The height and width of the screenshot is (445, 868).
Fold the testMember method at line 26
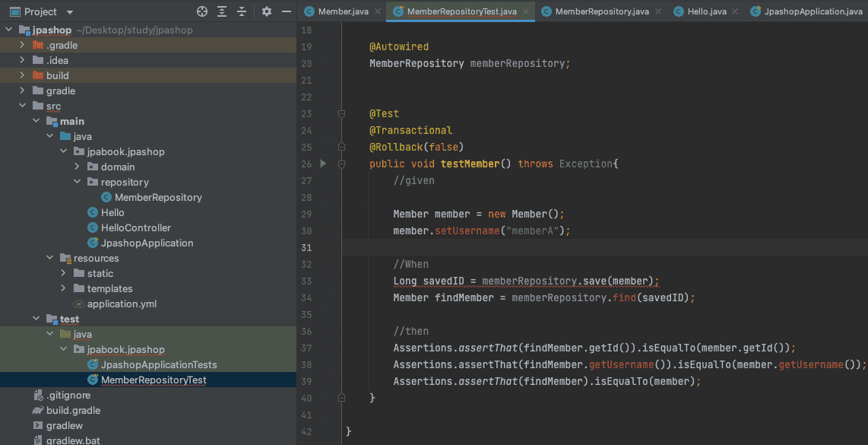tap(342, 164)
